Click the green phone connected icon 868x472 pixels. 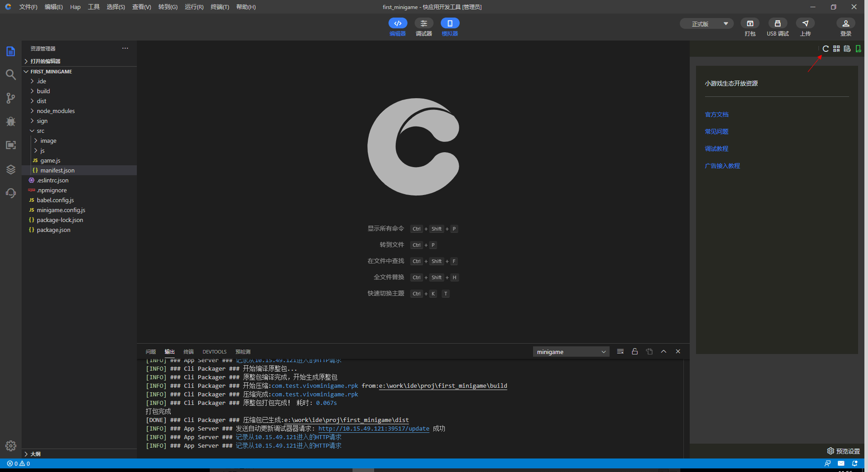tap(858, 49)
